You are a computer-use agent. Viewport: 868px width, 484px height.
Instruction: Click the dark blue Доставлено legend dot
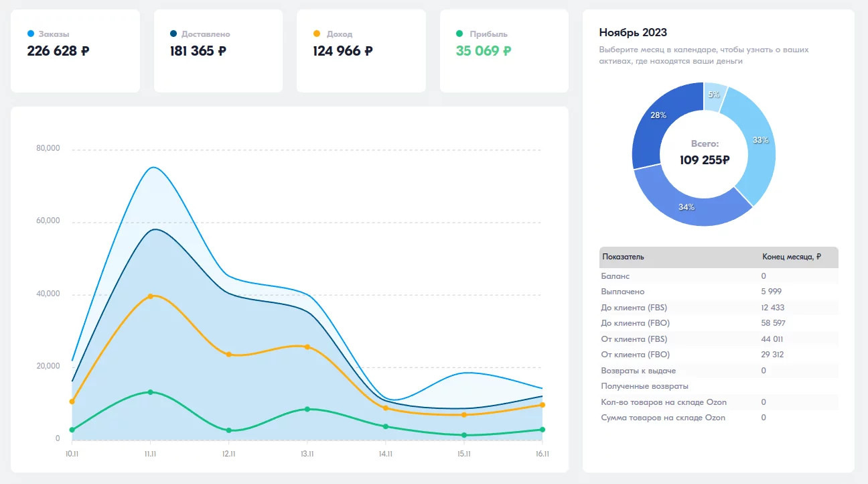[174, 34]
